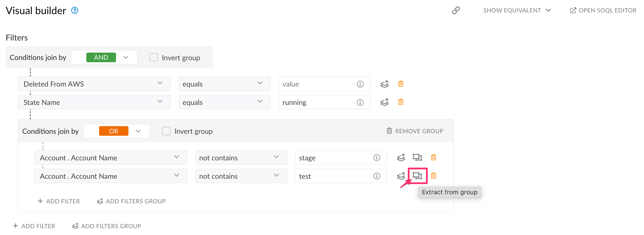The width and height of the screenshot is (644, 235).
Task: Click info icon in the 'running' value field
Action: (x=360, y=102)
